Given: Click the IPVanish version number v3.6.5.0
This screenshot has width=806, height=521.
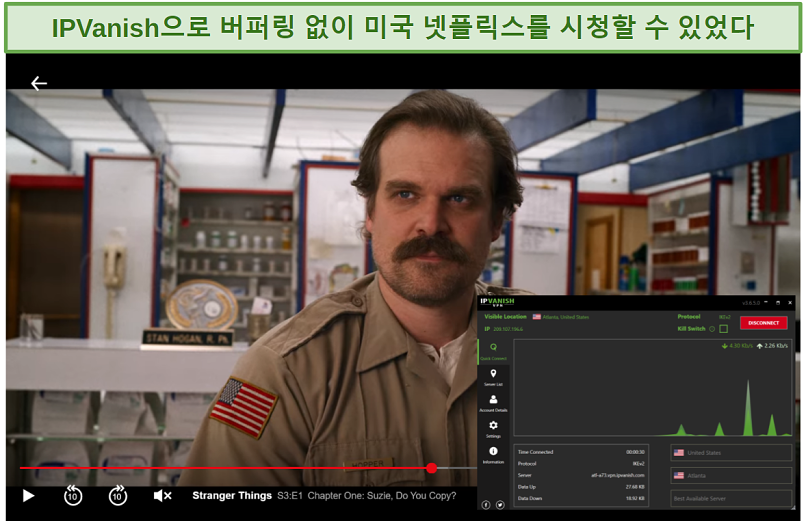Looking at the screenshot, I should pos(750,303).
